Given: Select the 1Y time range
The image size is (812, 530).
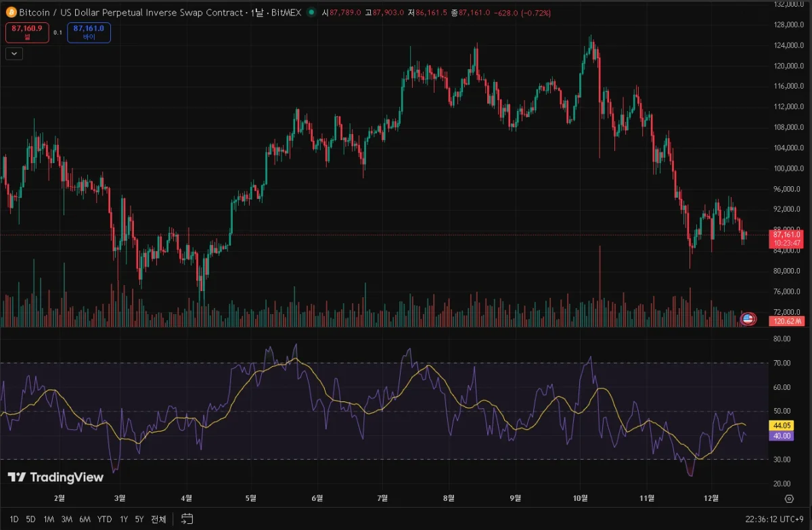Looking at the screenshot, I should pos(124,519).
